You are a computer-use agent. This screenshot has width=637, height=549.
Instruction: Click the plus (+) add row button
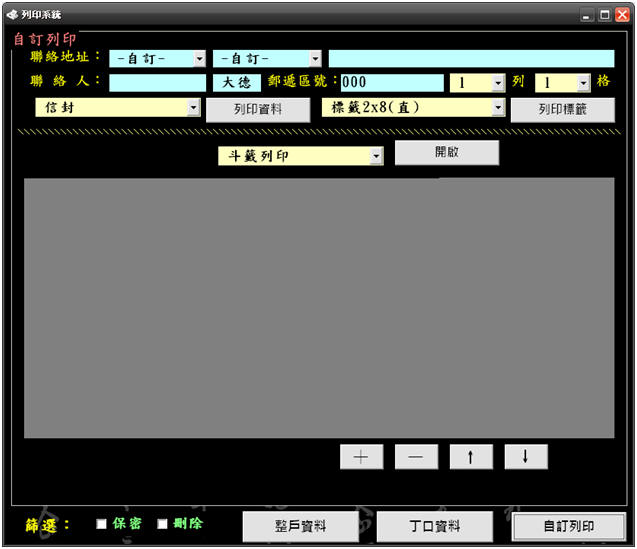click(x=361, y=457)
